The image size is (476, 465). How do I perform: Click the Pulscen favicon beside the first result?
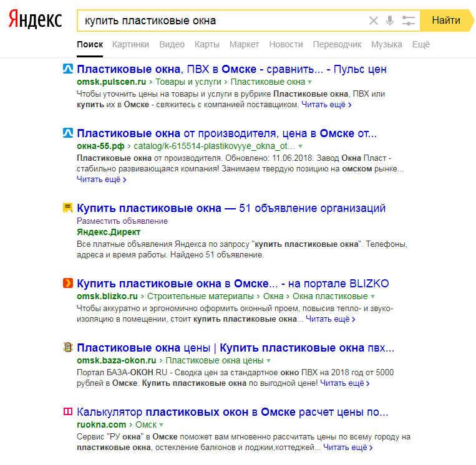68,69
